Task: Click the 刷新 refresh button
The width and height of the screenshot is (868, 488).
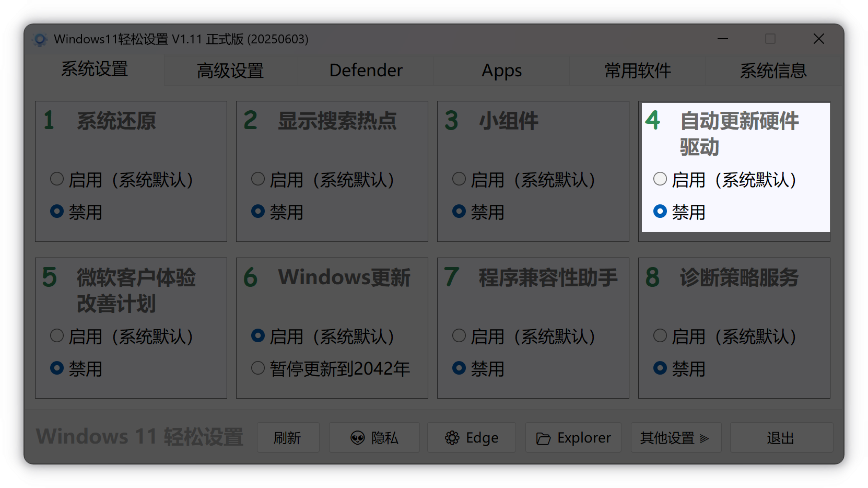Action: pos(288,438)
